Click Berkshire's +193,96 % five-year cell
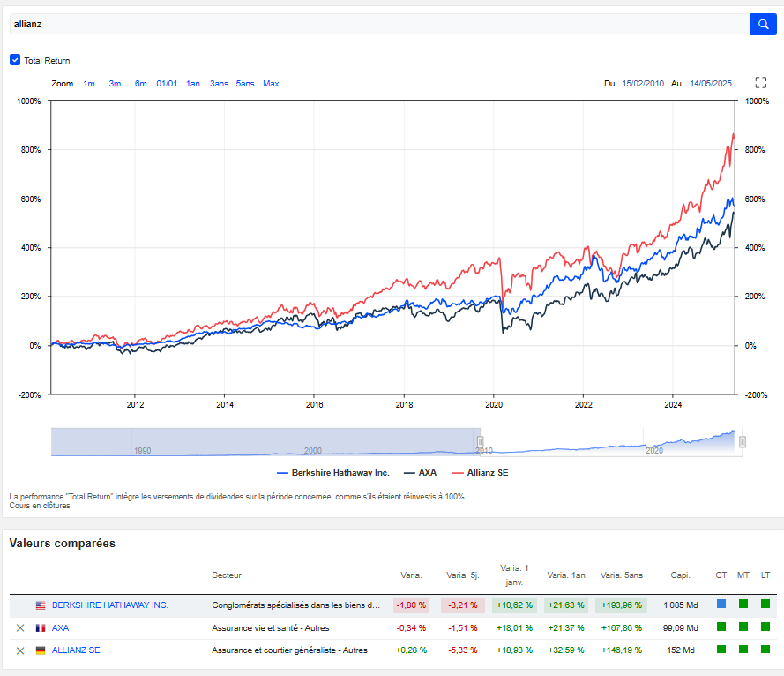This screenshot has width=784, height=676. pos(621,605)
